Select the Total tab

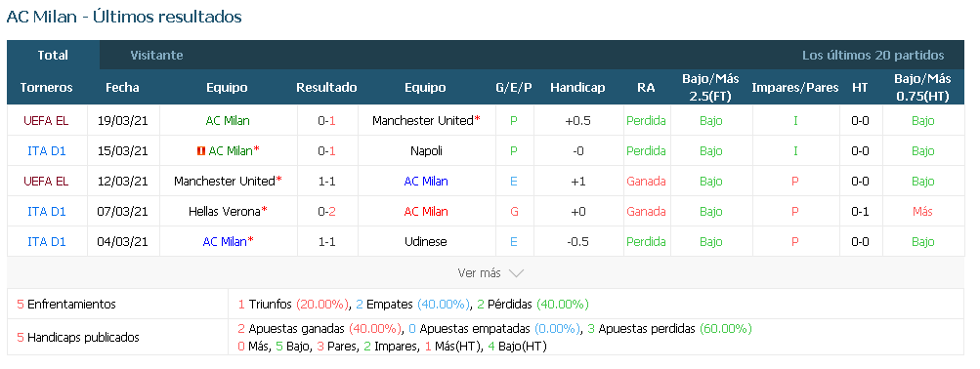(53, 55)
